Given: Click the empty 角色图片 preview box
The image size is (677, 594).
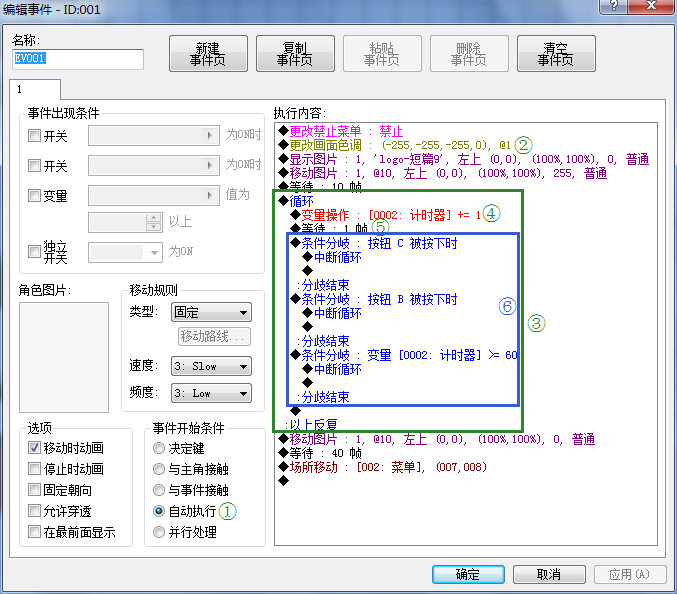Looking at the screenshot, I should pyautogui.click(x=64, y=357).
